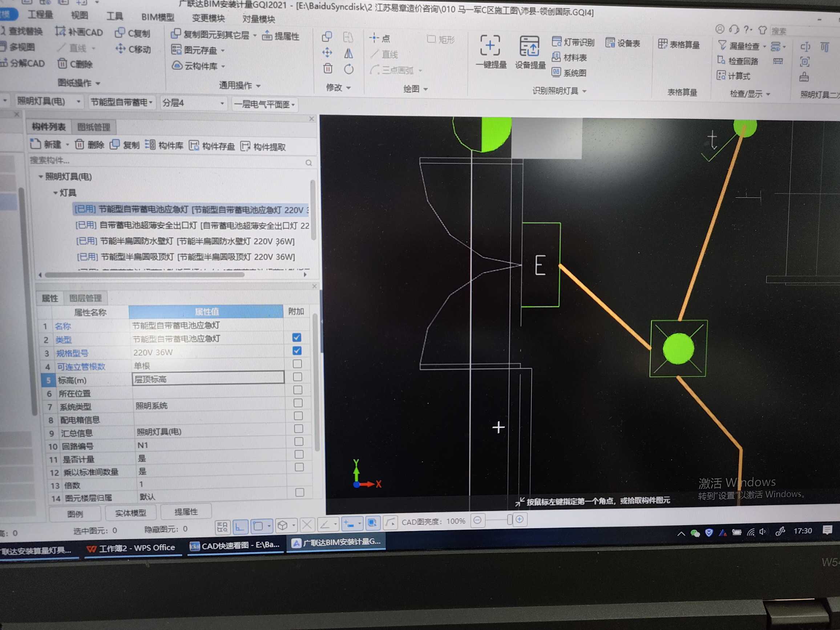Screen dimensions: 840x630
Task: Check 附加 checkbox for 配电箱信息 row
Action: pos(299,416)
